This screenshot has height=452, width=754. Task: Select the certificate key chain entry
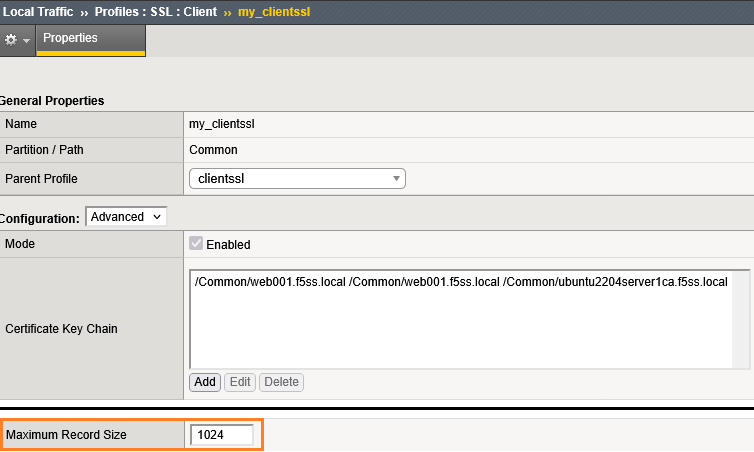(x=461, y=282)
